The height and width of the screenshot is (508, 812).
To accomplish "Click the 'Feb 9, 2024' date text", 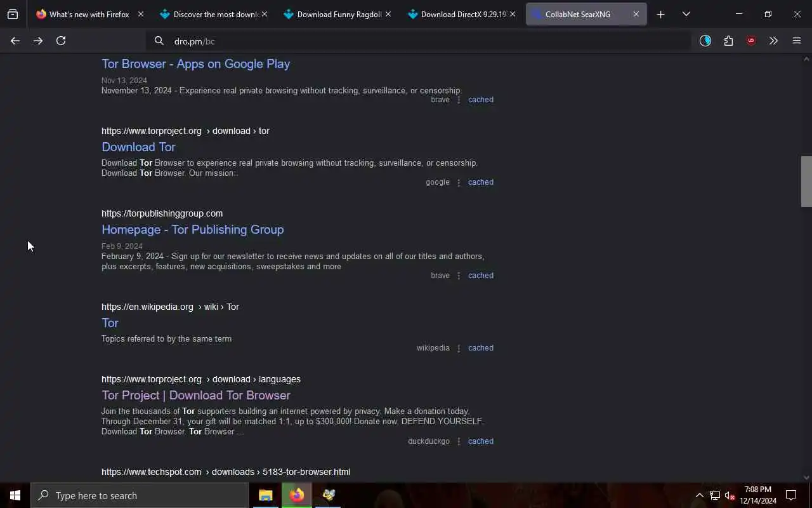I will coord(122,246).
